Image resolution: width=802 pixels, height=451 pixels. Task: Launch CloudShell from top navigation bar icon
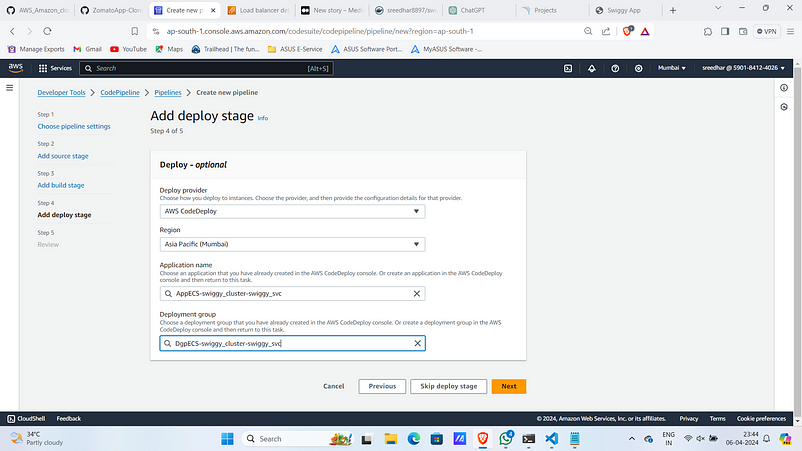(568, 68)
